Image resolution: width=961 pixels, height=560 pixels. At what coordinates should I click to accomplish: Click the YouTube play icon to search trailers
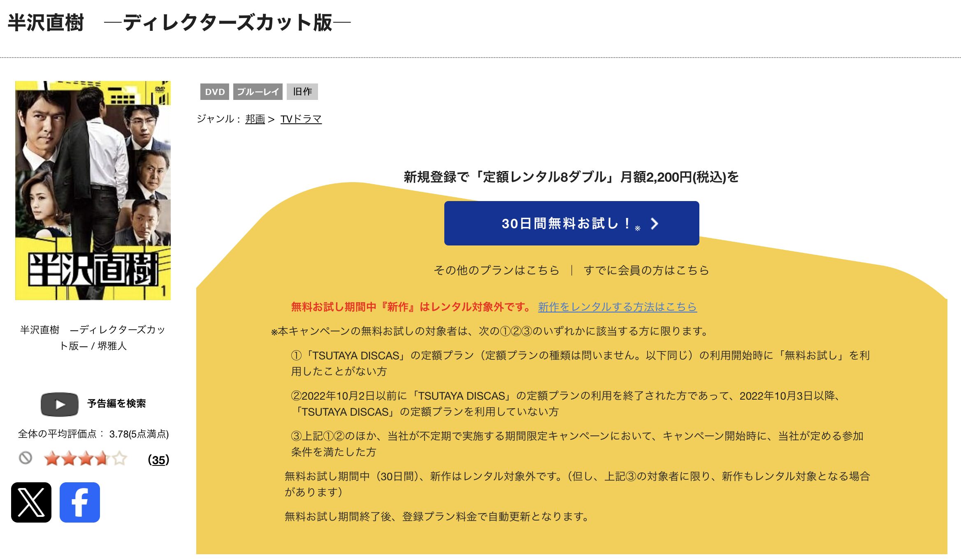pyautogui.click(x=59, y=404)
